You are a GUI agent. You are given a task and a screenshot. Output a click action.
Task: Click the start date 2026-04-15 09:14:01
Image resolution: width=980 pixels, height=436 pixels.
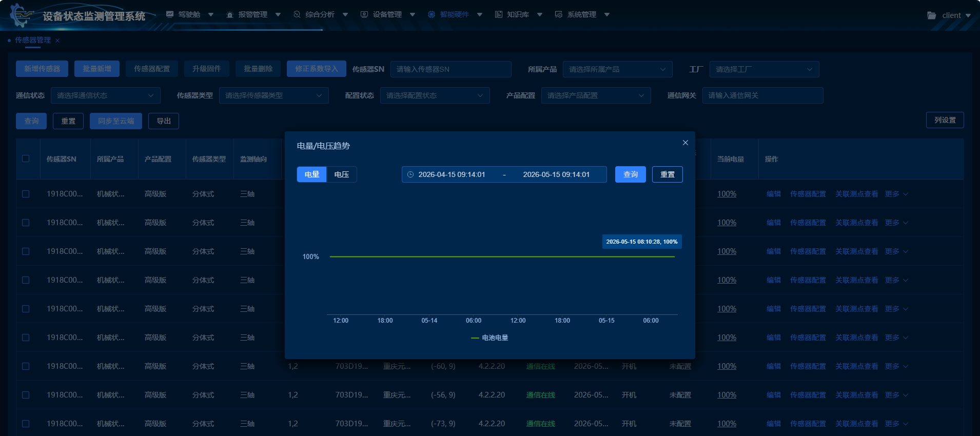point(452,174)
